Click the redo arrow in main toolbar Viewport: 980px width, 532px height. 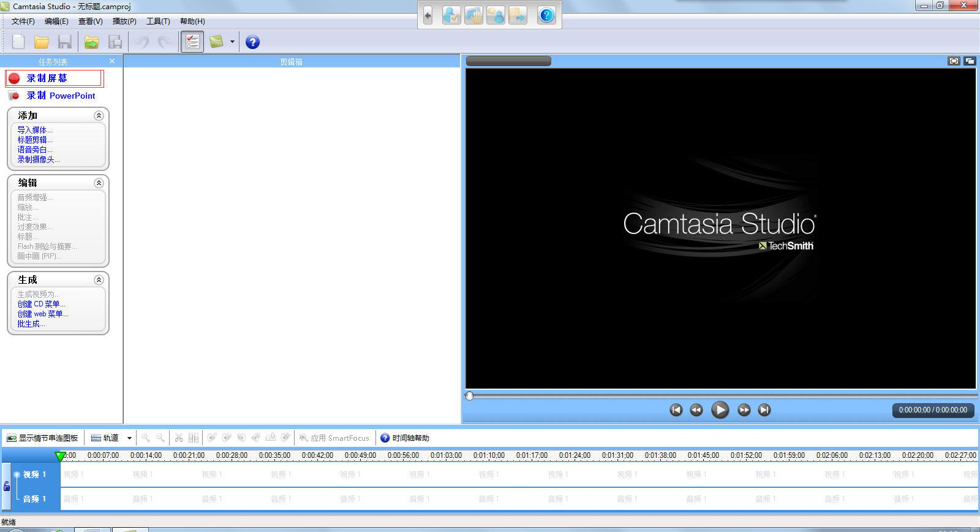[x=165, y=42]
